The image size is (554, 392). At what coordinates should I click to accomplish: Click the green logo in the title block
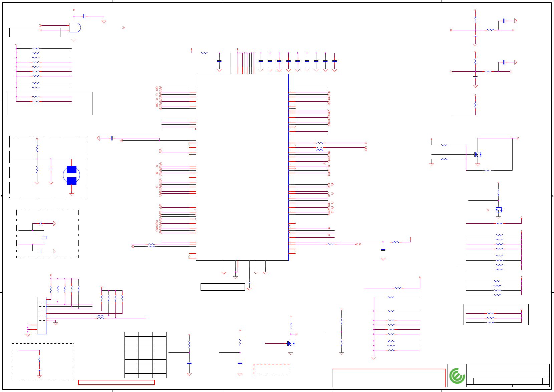tap(457, 376)
